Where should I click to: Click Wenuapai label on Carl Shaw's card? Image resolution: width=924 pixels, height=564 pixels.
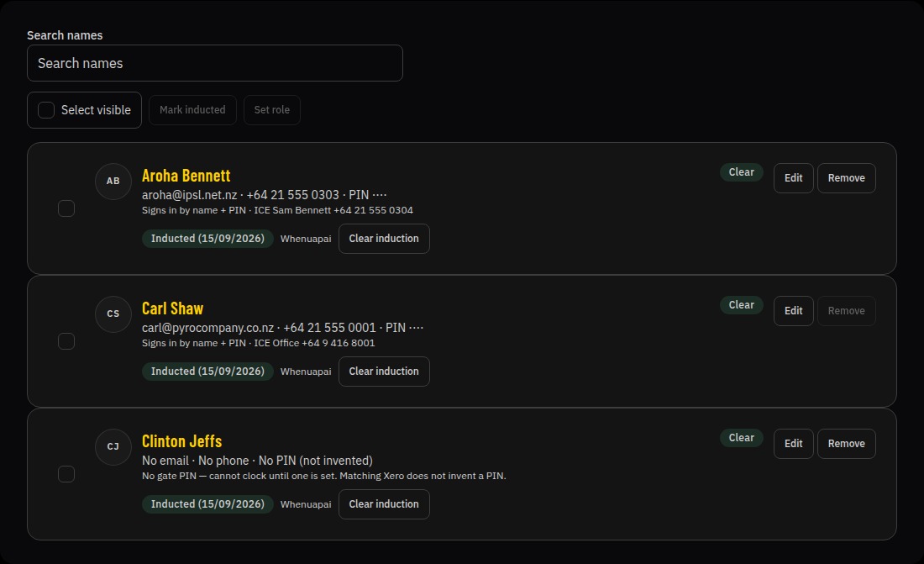(x=306, y=372)
